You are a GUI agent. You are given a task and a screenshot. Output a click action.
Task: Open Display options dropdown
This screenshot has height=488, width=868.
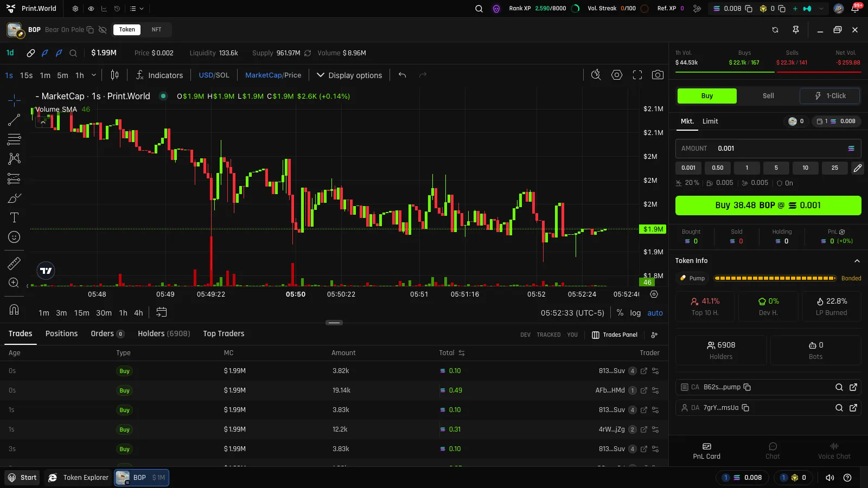(349, 75)
